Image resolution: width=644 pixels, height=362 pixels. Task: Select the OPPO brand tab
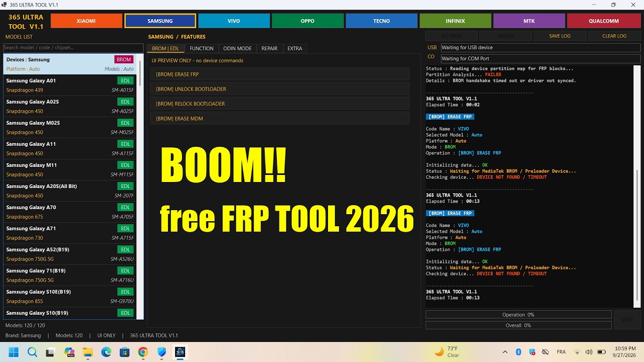point(307,21)
